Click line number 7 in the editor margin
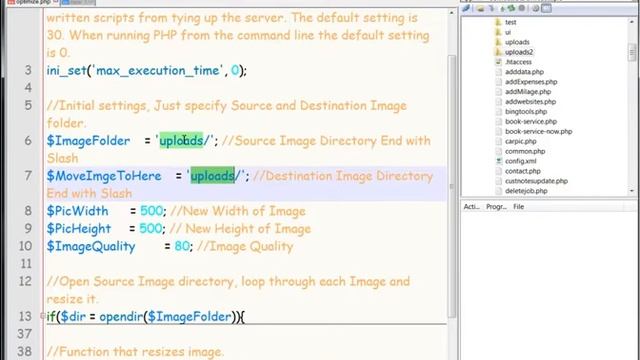Image resolution: width=640 pixels, height=360 pixels. [28, 176]
